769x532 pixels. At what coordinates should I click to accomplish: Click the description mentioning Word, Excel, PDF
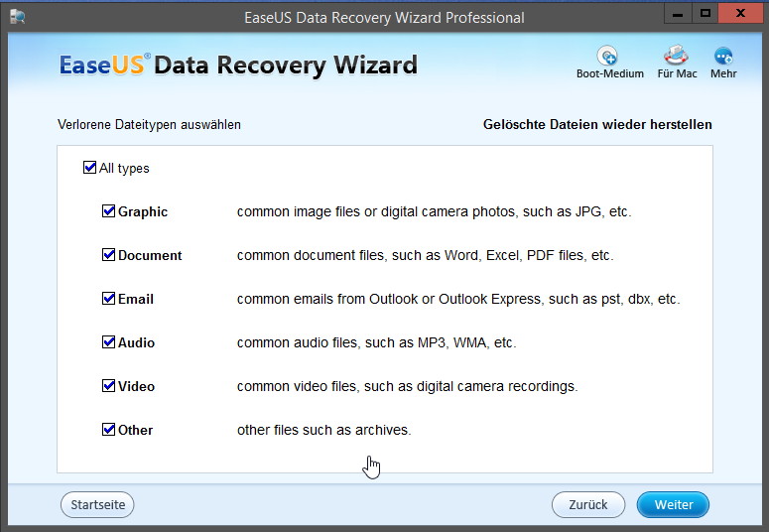point(426,255)
